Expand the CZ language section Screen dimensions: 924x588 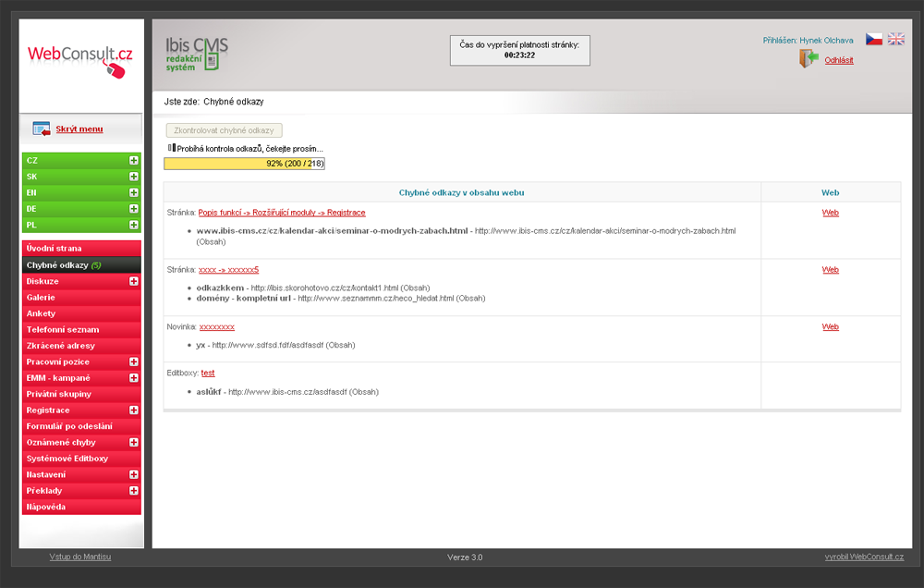point(134,161)
